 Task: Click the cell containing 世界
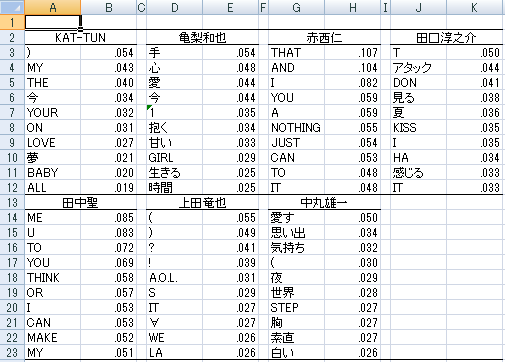[x=296, y=292]
